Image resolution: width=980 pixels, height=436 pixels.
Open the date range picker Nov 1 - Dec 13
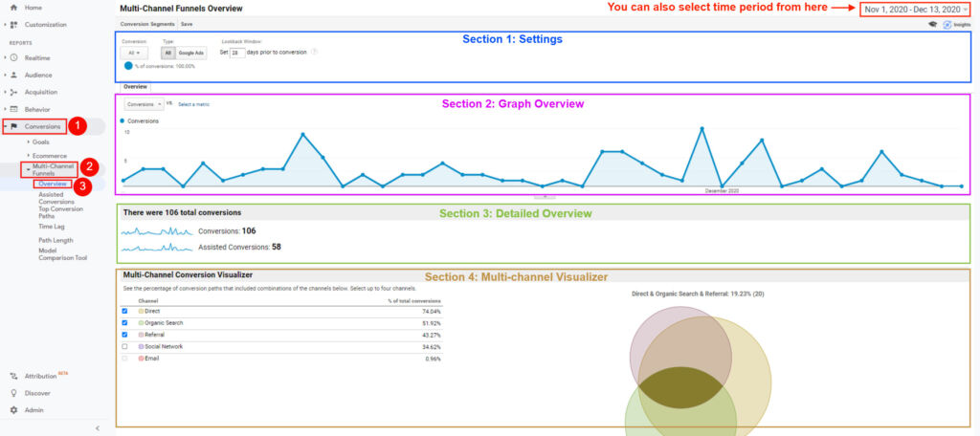pyautogui.click(x=916, y=10)
